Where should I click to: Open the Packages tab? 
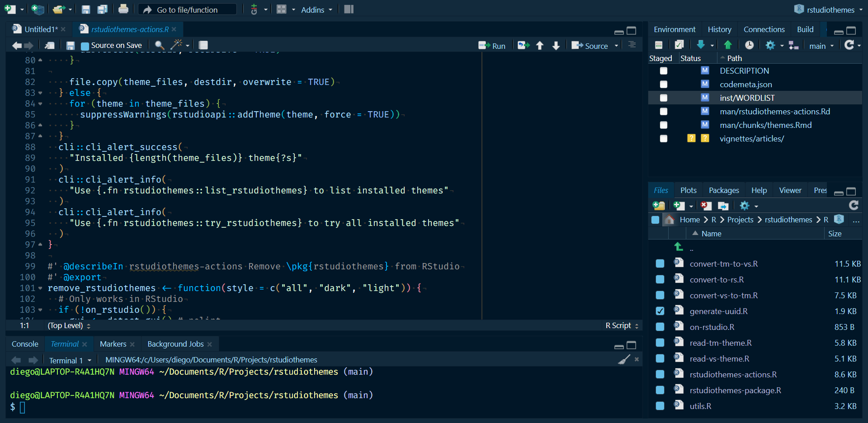tap(723, 190)
